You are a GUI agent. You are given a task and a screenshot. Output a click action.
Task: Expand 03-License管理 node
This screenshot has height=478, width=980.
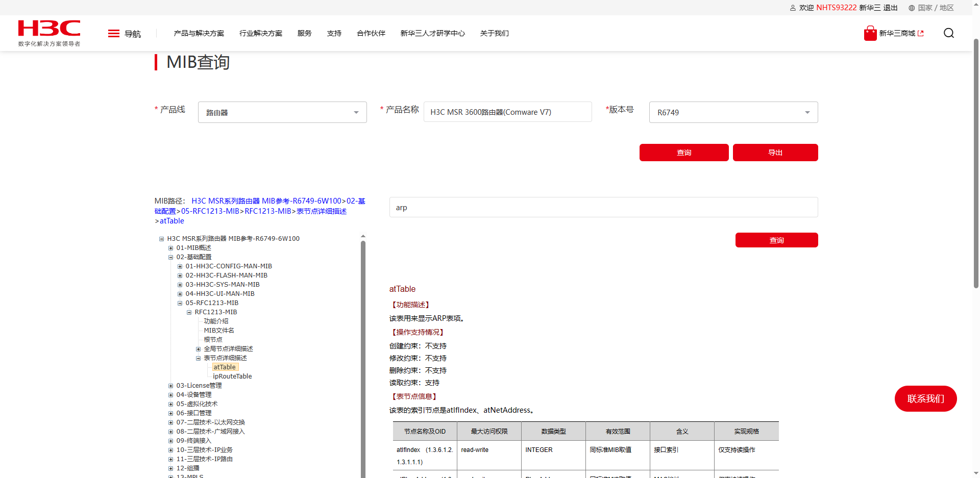coord(170,386)
